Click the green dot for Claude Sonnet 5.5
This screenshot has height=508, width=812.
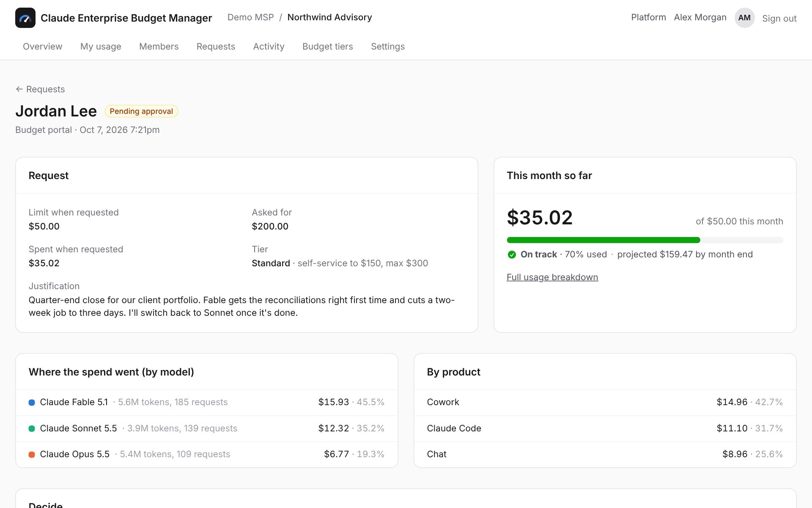coord(32,429)
